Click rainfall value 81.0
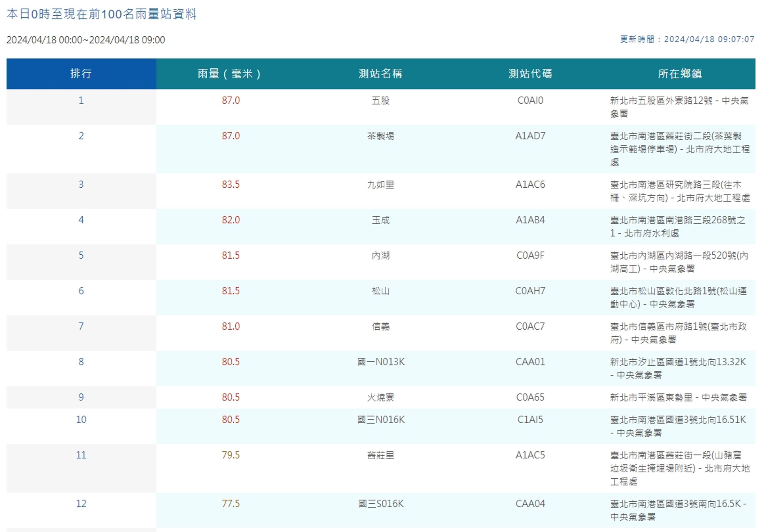The image size is (766, 532). pos(231,326)
